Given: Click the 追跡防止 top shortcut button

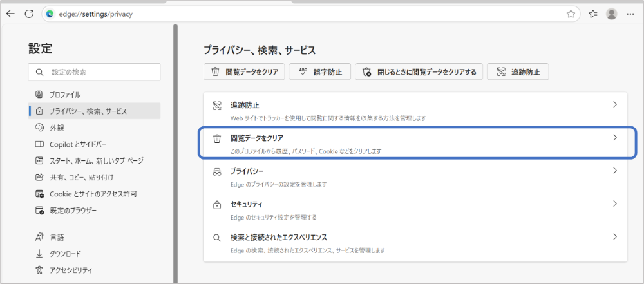Looking at the screenshot, I should tap(518, 72).
